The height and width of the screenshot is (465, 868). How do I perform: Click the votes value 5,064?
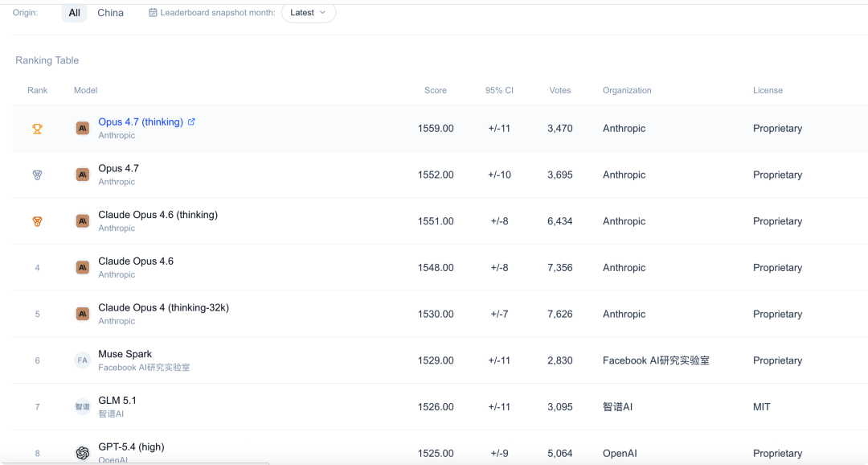[x=559, y=454]
